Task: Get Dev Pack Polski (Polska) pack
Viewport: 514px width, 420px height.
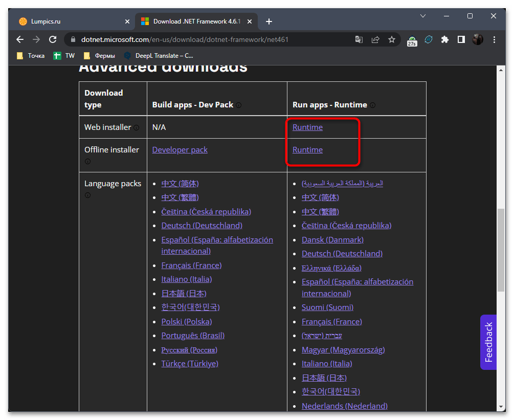Action: (187, 322)
